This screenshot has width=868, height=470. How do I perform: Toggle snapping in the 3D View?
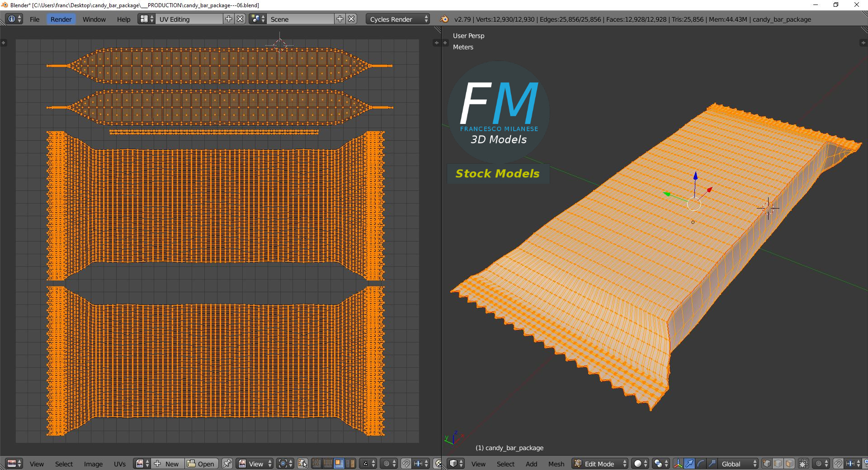click(838, 464)
